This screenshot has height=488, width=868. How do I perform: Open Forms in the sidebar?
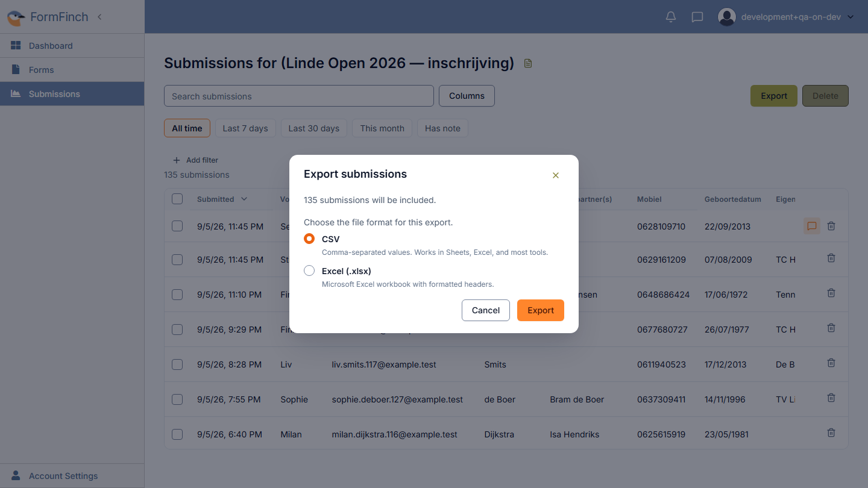(72, 70)
